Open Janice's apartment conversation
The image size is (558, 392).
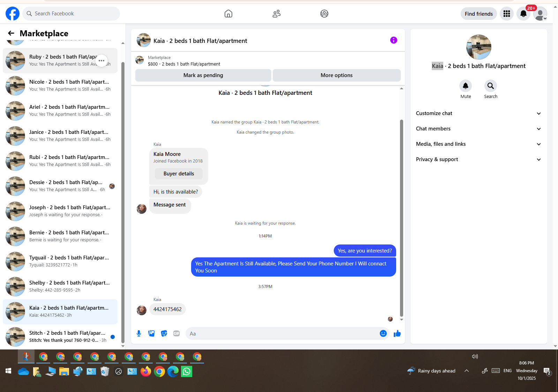click(60, 136)
